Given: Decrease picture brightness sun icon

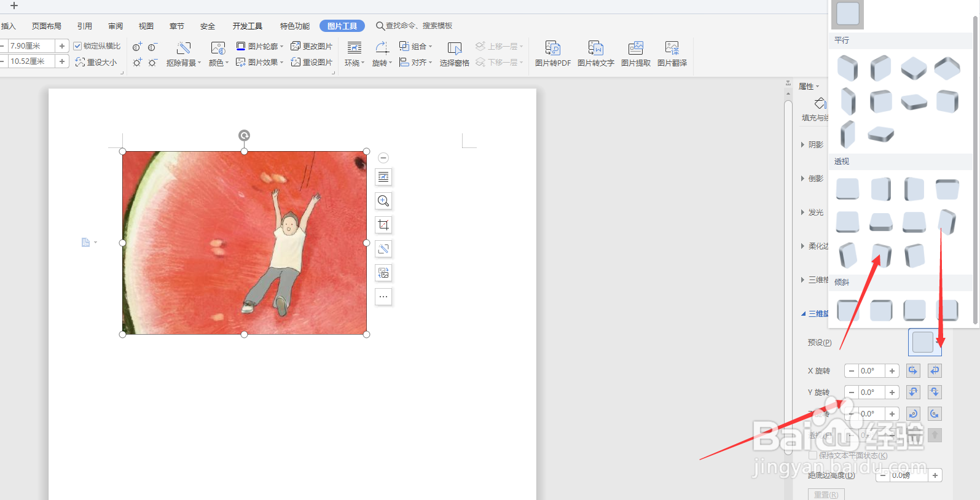Looking at the screenshot, I should pos(153,62).
